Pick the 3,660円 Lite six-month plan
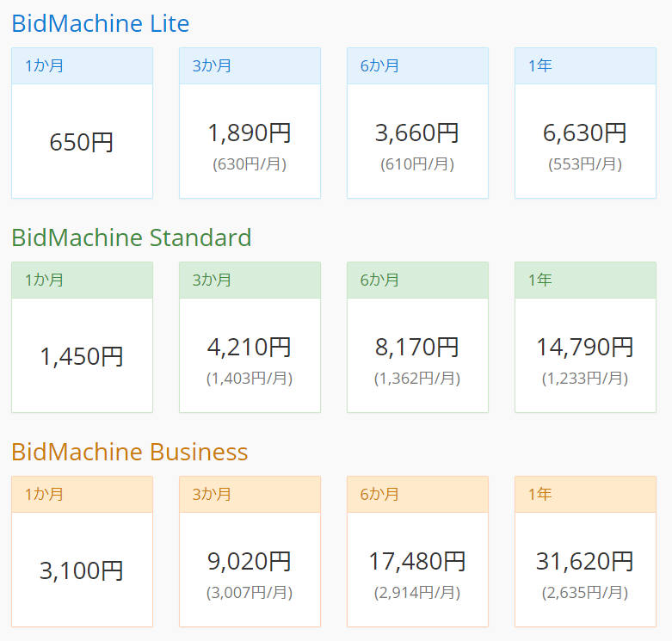672x641 pixels. pos(417,133)
